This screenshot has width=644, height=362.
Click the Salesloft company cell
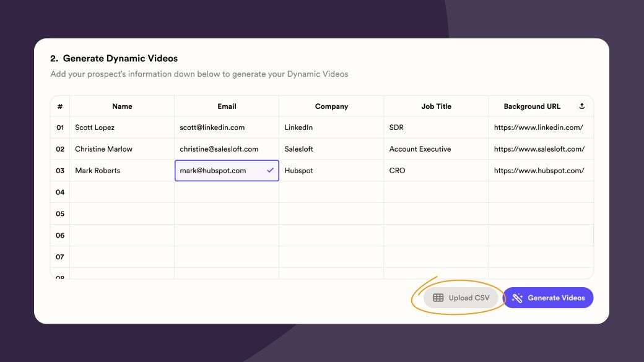pyautogui.click(x=331, y=149)
